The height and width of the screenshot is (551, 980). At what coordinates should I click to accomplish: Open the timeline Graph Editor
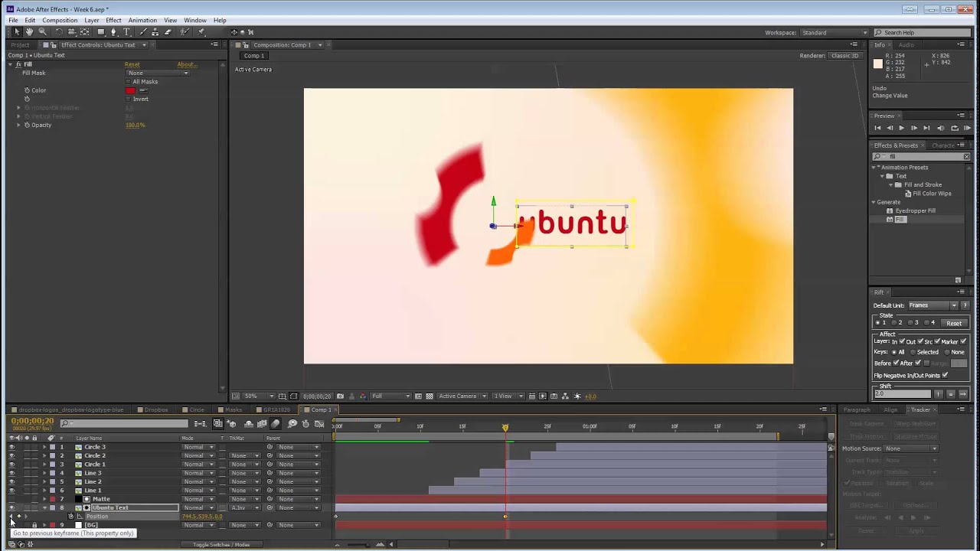[319, 423]
